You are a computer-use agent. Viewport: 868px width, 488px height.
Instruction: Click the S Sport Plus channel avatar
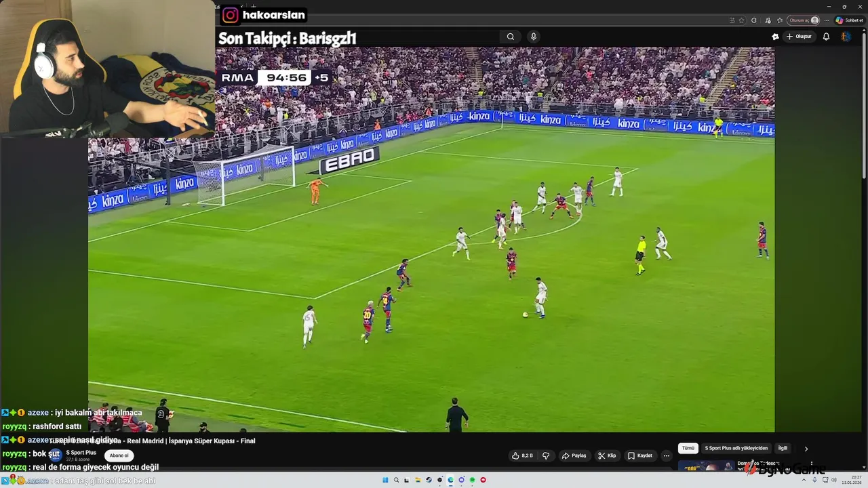56,455
